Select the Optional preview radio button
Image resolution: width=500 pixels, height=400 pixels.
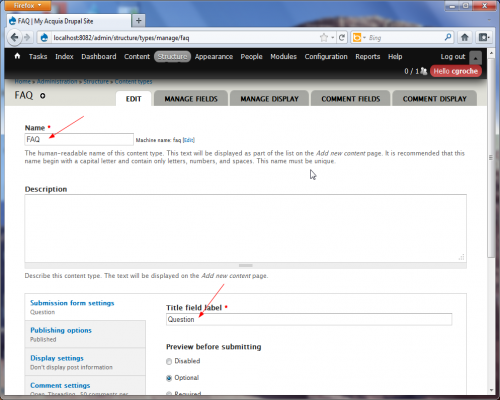click(169, 378)
